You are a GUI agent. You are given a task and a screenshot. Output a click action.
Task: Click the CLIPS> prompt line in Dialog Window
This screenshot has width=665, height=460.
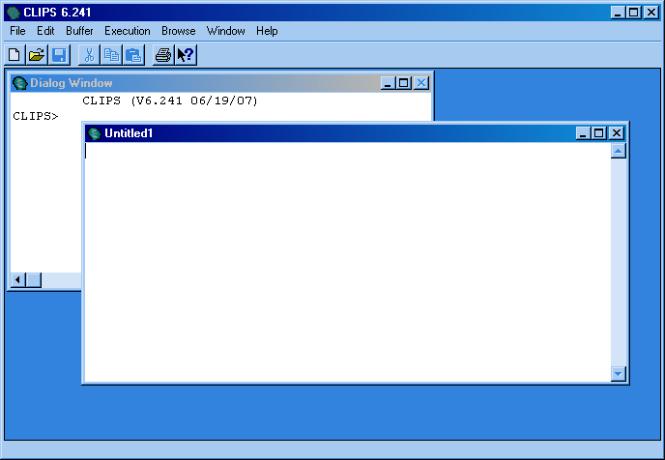click(x=36, y=116)
